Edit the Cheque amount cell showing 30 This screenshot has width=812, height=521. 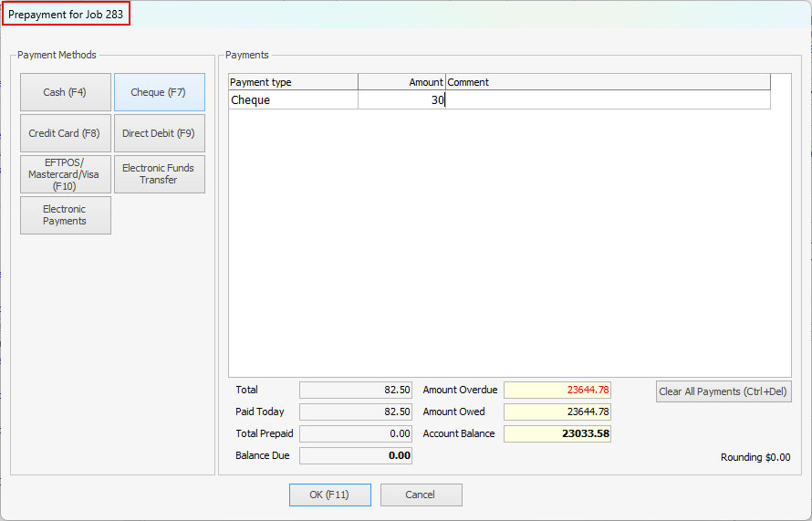401,100
